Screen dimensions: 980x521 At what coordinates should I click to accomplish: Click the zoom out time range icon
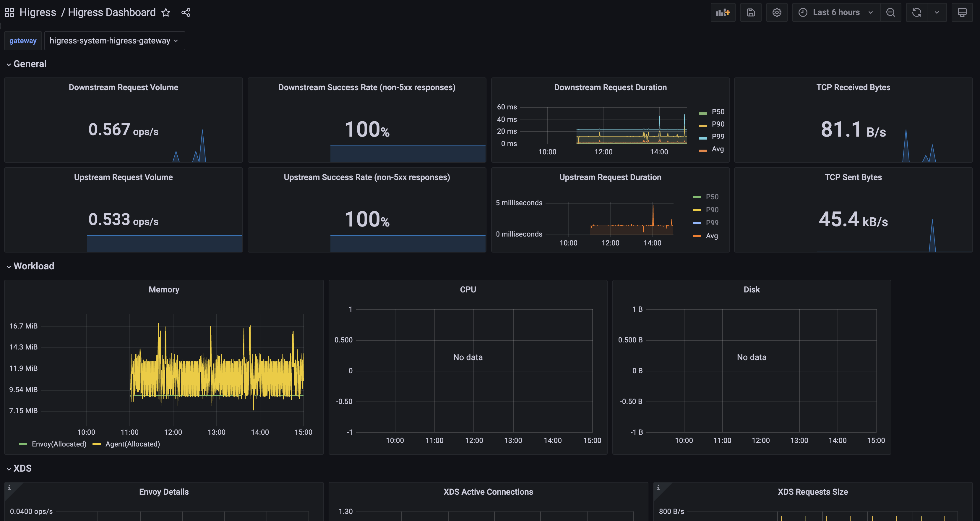tap(890, 12)
